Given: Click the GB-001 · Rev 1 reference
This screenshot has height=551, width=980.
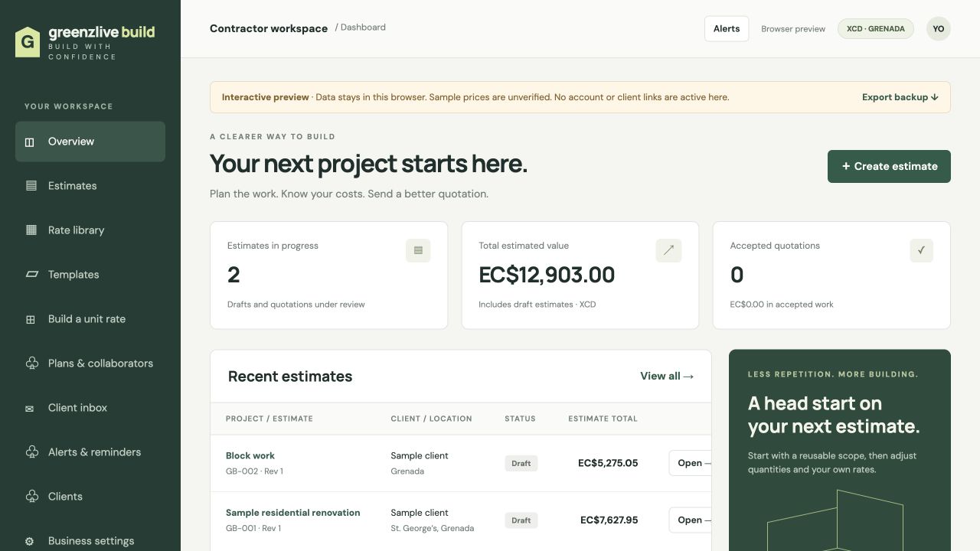Looking at the screenshot, I should click(x=253, y=528).
